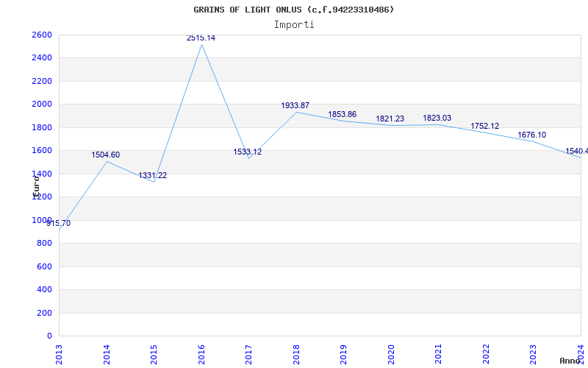
Task: Click the chart title GRAINS OF LIGHT ONLUS
Action: point(294,10)
